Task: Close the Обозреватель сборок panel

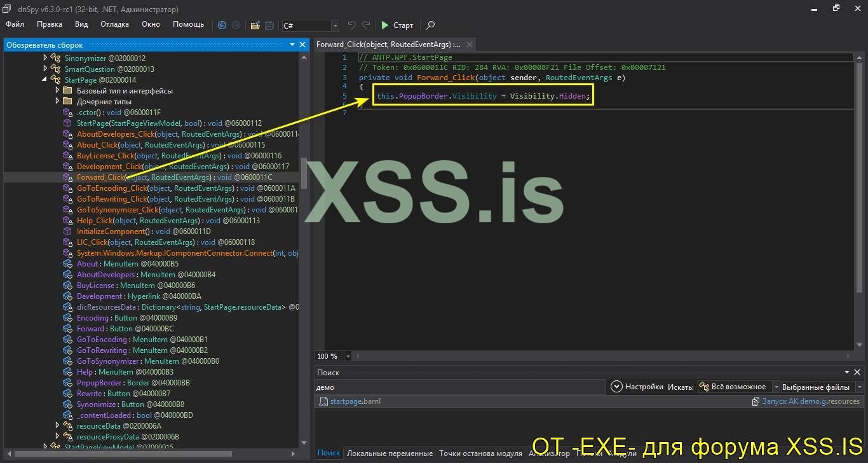Action: click(x=302, y=45)
